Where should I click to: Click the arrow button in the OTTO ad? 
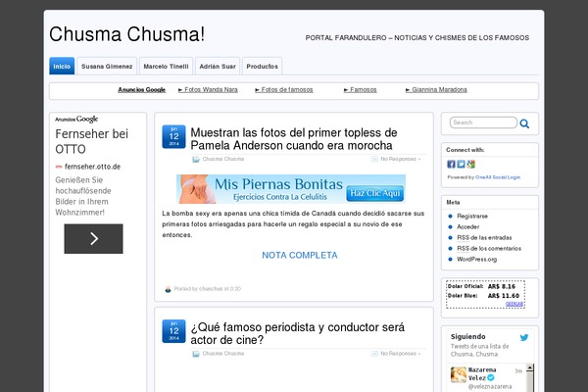tap(93, 238)
